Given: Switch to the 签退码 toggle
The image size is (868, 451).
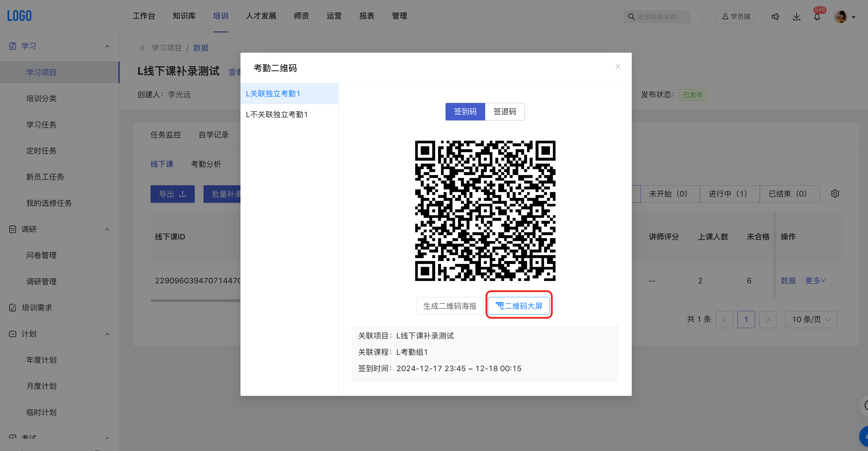Looking at the screenshot, I should coord(505,111).
